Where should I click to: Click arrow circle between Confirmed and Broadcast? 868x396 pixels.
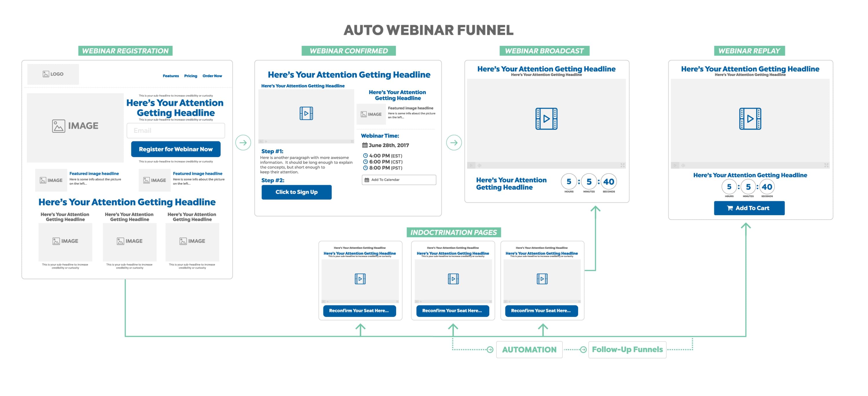point(454,143)
